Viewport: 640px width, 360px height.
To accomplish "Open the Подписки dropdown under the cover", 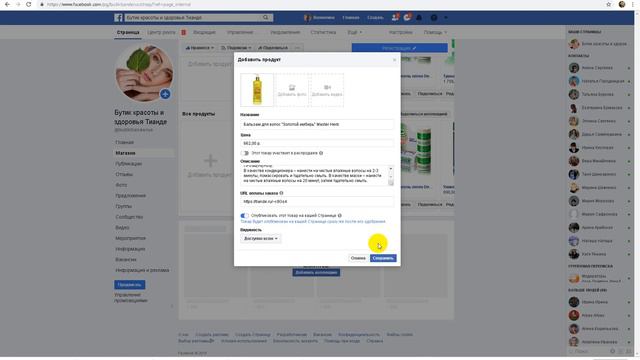I will coord(236,48).
